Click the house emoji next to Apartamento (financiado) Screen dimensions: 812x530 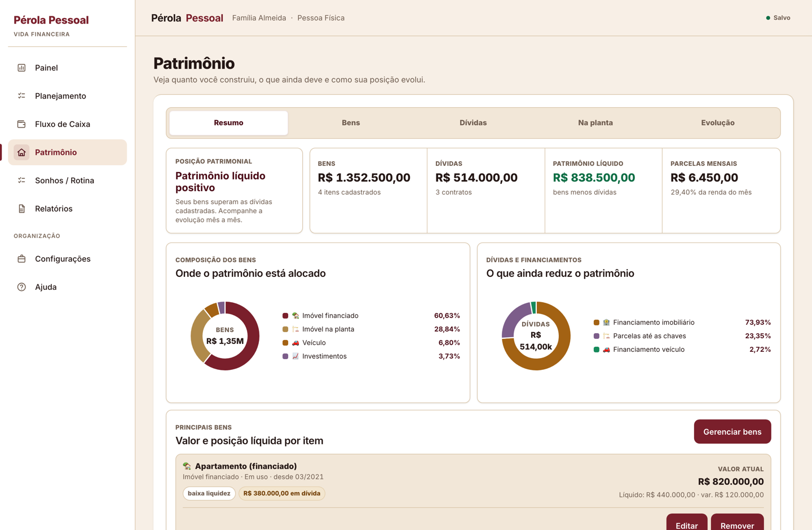pos(187,466)
